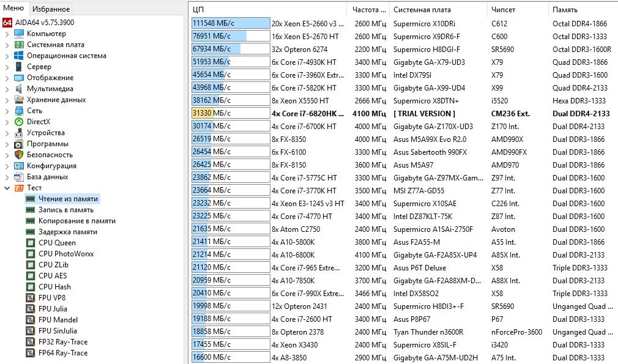Viewport: 618px width, 364px height.
Task: Select the 6x Core i7-4930K HT row
Action: [404, 62]
